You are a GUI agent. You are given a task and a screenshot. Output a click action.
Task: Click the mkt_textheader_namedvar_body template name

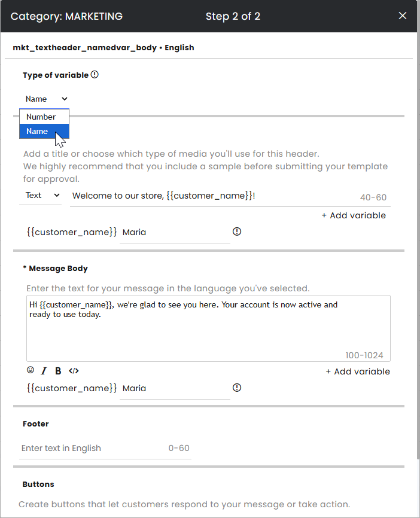tap(84, 48)
